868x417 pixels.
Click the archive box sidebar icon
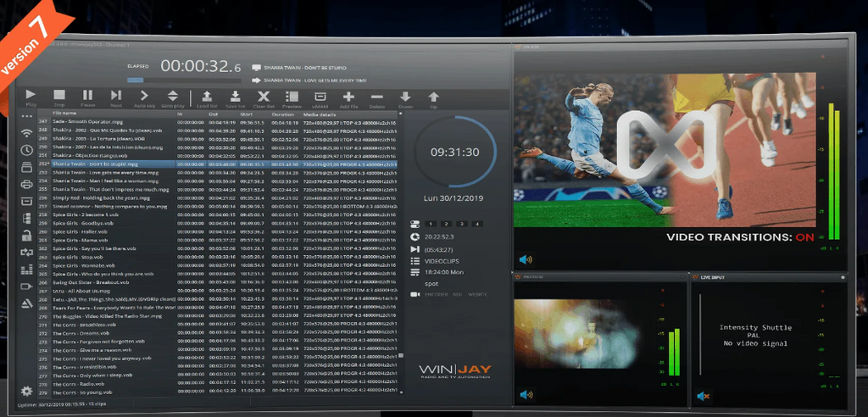(x=26, y=201)
